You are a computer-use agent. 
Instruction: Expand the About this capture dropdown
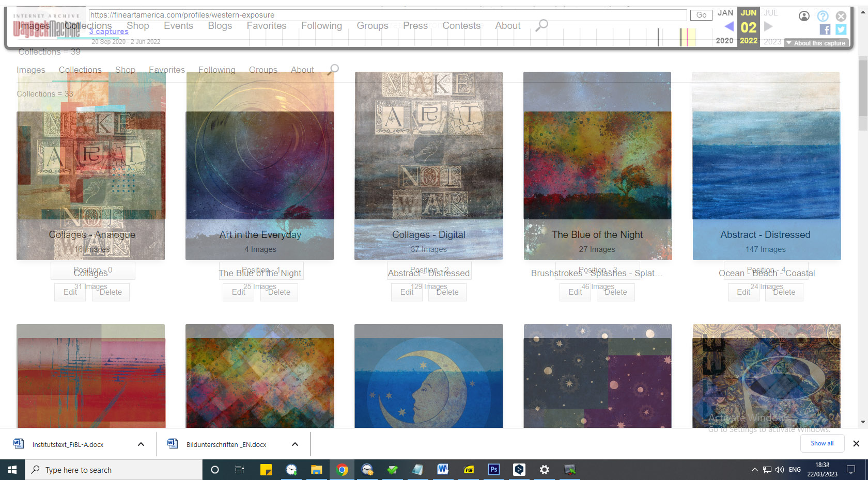[816, 43]
